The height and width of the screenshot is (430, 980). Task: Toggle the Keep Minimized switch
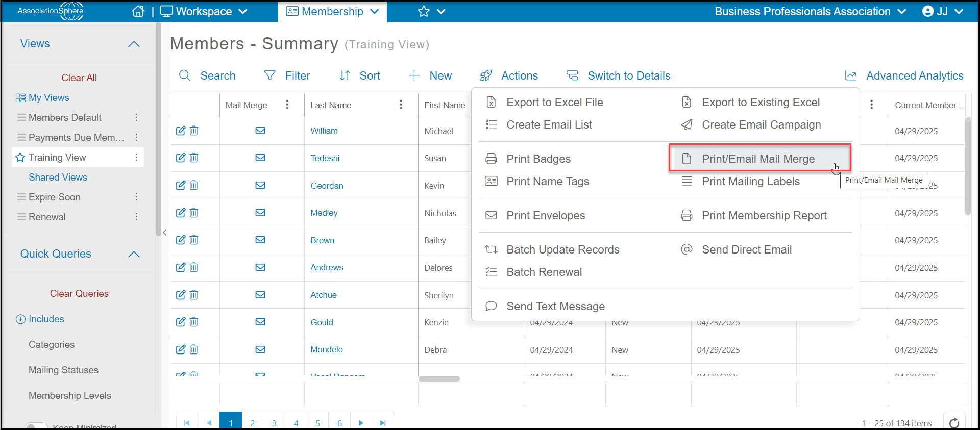point(36,426)
